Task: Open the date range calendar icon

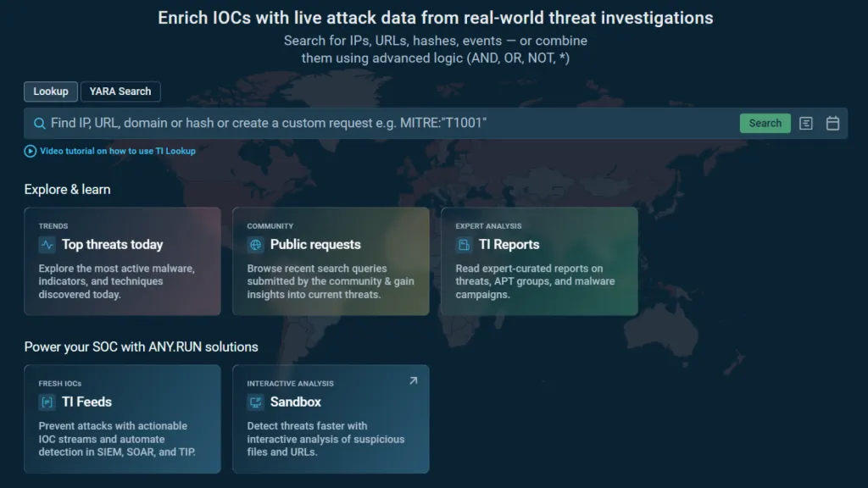Action: coord(832,123)
